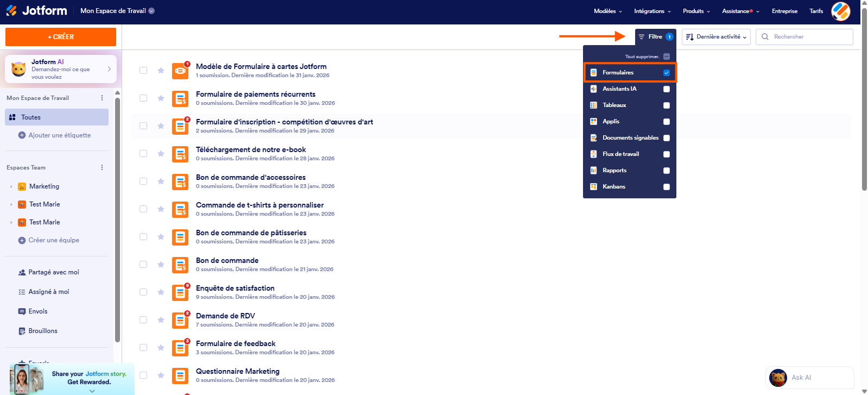Open the Intégrations dropdown menu
Viewport: 868px width, 395px height.
(652, 11)
